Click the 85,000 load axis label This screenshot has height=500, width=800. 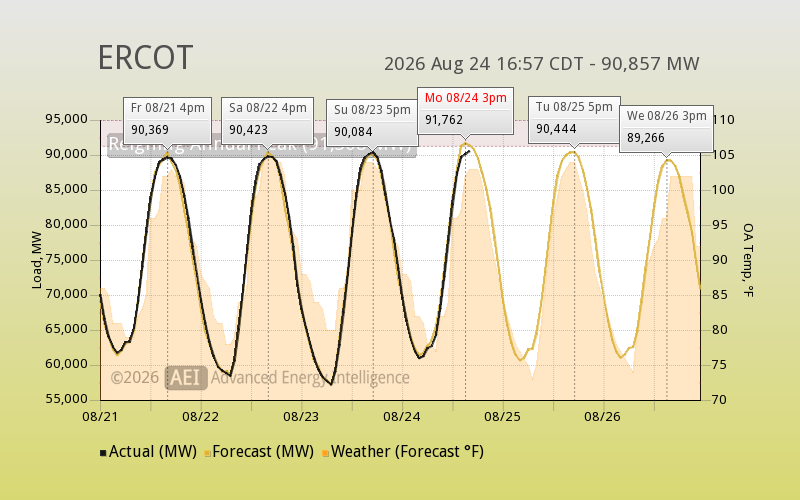click(66, 189)
